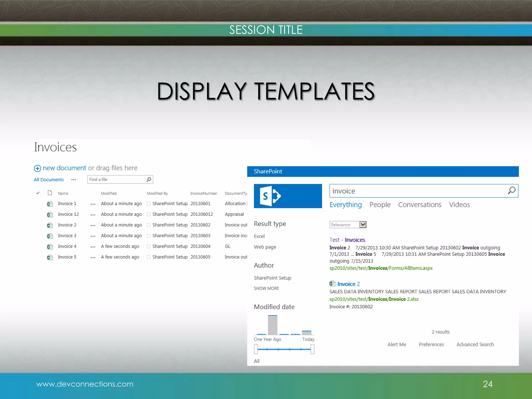Tick the Modified By checkbox for Invoice 12
This screenshot has height=399, width=532.
pos(149,214)
